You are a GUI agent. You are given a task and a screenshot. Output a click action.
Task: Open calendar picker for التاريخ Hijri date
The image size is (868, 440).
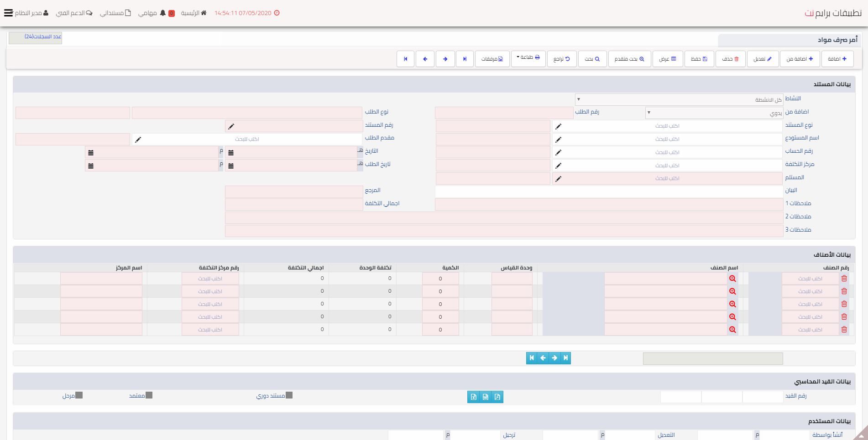[231, 153]
